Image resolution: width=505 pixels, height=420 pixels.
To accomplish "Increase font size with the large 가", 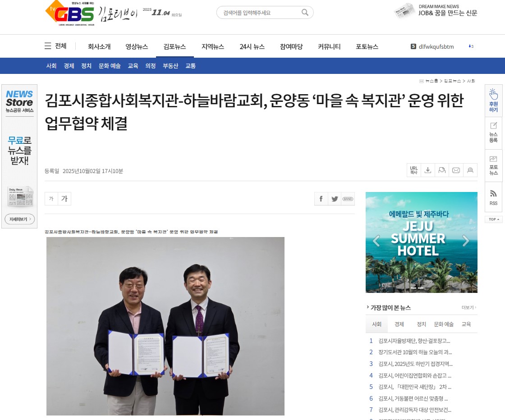I will point(64,199).
